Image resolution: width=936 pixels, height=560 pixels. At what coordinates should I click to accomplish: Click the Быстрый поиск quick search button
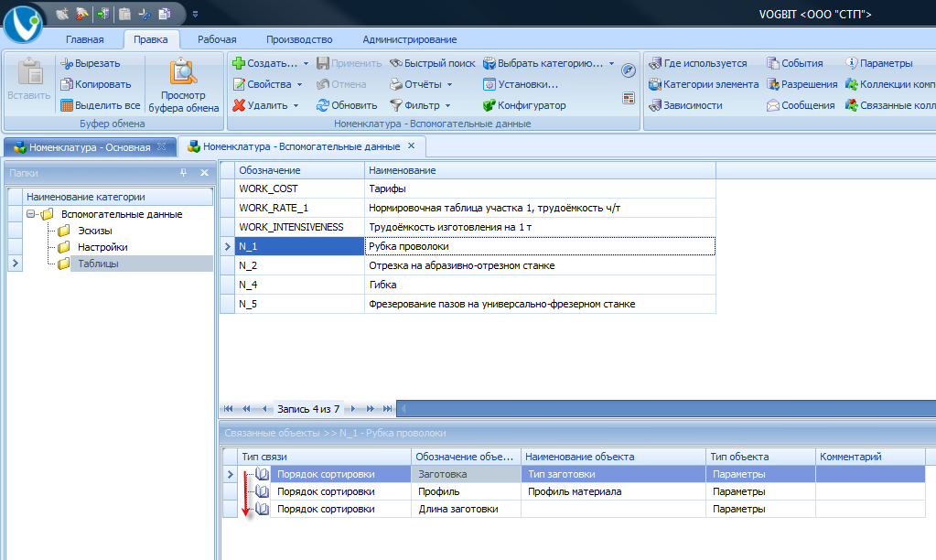click(432, 63)
